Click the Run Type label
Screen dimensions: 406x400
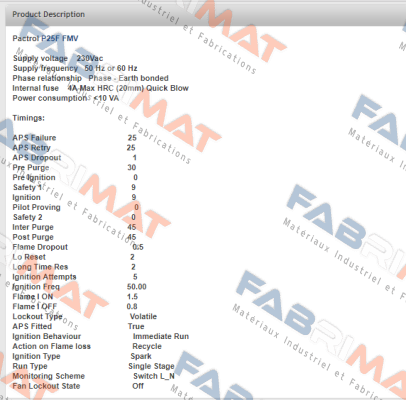[x=30, y=366]
